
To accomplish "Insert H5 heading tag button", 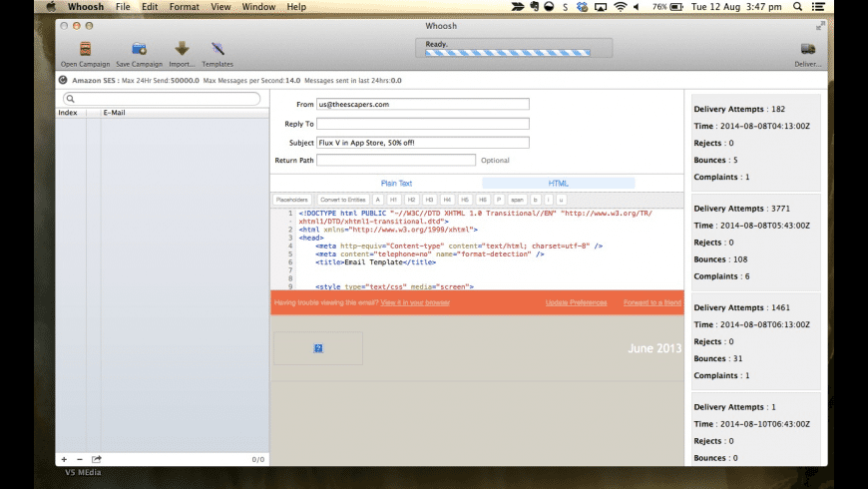I will (x=465, y=200).
